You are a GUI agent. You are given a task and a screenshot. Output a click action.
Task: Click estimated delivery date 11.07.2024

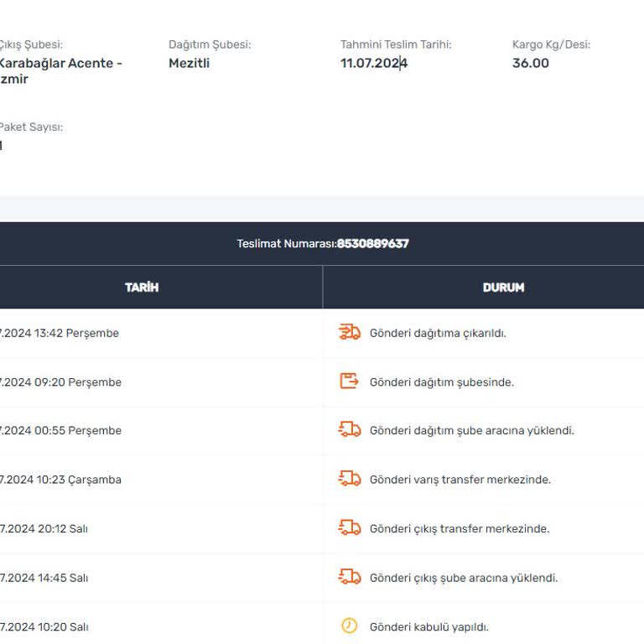pos(374,63)
